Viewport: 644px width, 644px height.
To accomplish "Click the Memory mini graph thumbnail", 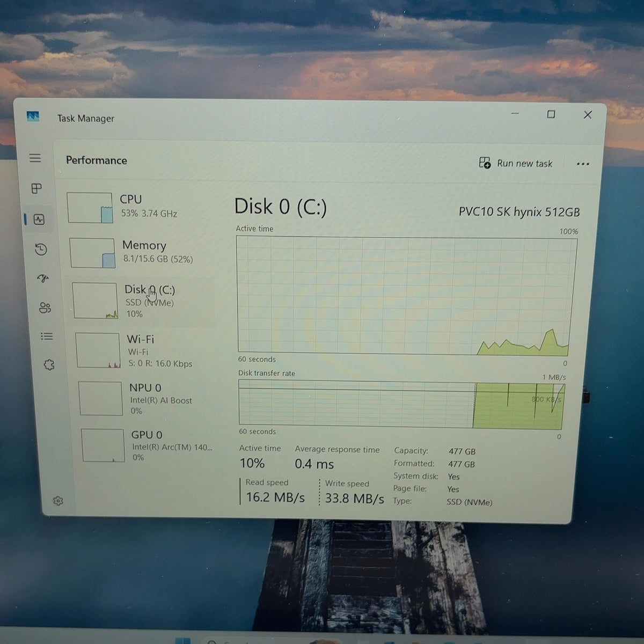I will [x=92, y=253].
